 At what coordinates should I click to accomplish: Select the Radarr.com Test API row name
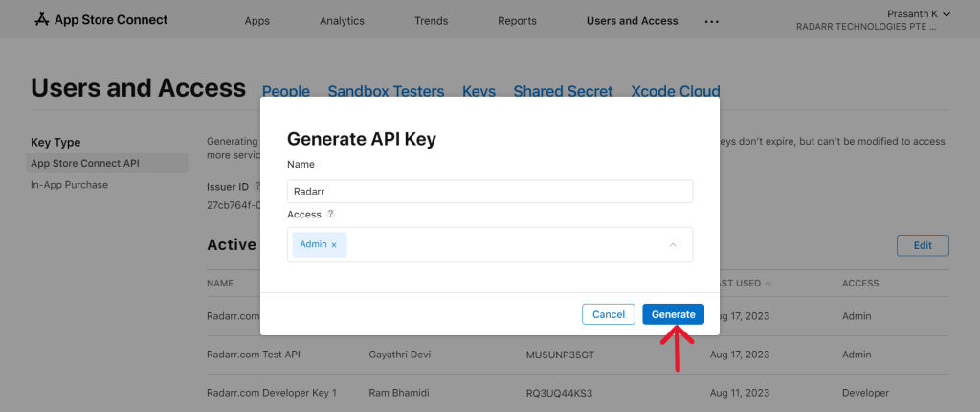tap(253, 355)
